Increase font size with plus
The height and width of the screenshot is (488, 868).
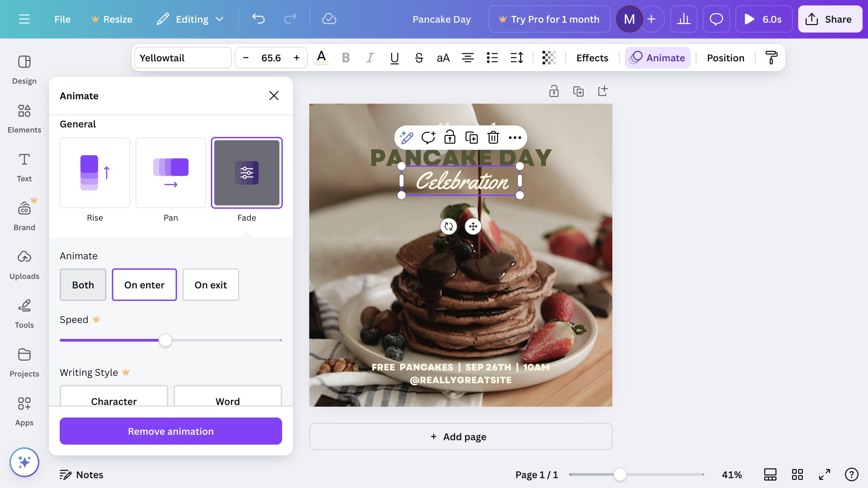[297, 58]
